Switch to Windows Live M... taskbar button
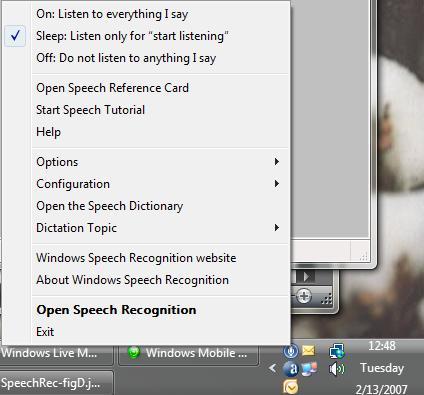This screenshot has height=395, width=424. coord(57,354)
